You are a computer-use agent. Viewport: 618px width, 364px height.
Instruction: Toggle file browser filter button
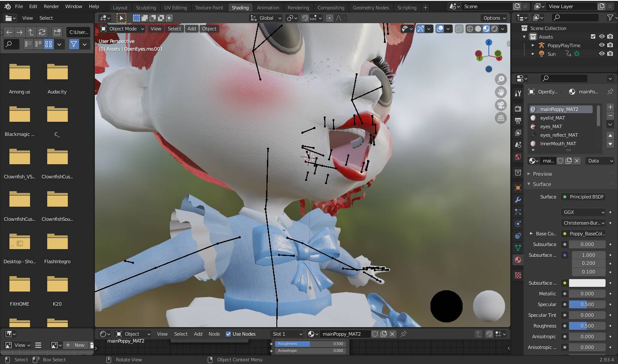[74, 44]
